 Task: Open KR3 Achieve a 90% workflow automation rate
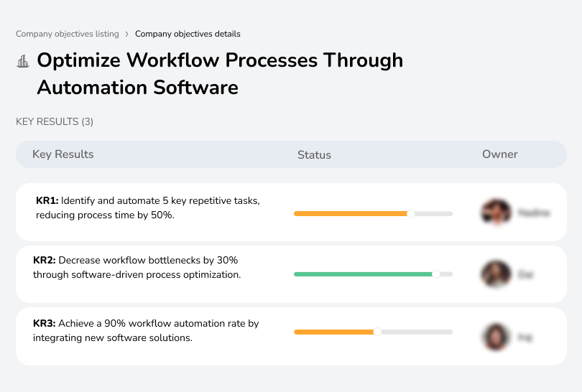[146, 330]
